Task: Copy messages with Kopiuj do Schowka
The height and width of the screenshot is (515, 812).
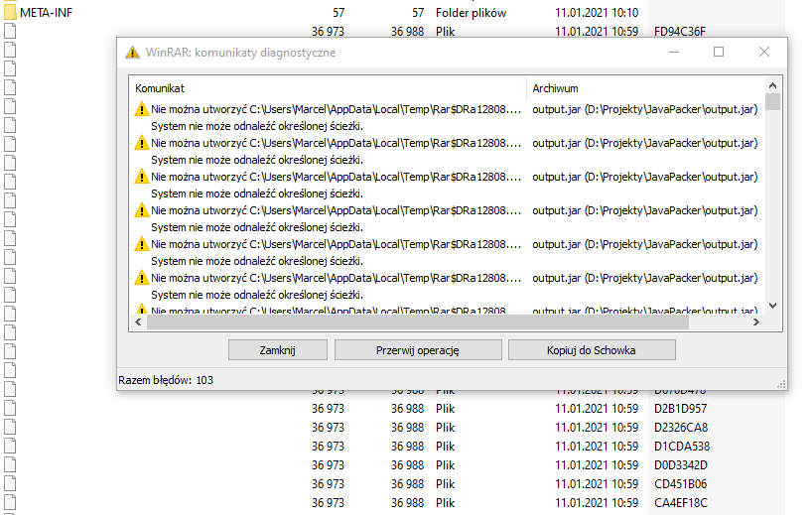Action: [592, 350]
